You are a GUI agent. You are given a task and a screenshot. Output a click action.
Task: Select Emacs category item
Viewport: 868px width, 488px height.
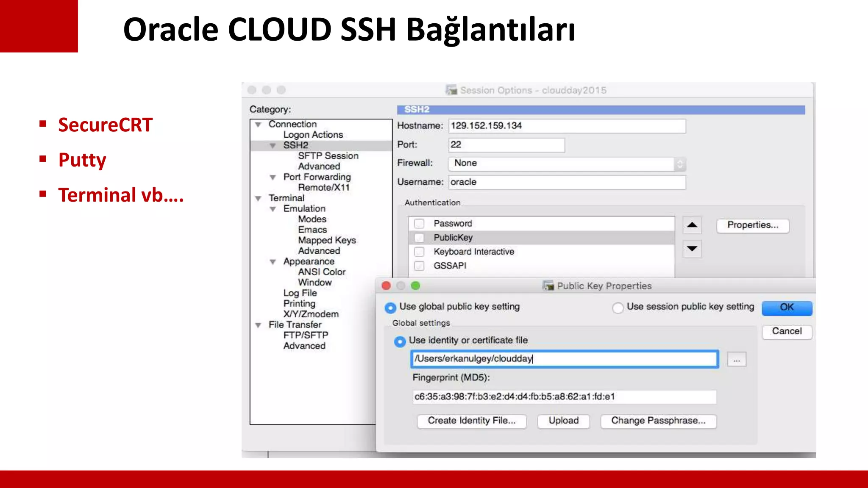[312, 230]
